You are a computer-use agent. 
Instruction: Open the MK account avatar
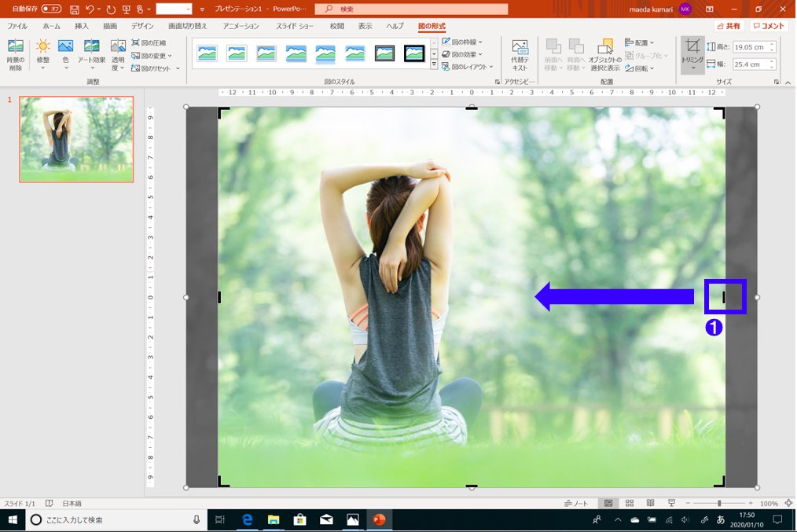click(685, 9)
